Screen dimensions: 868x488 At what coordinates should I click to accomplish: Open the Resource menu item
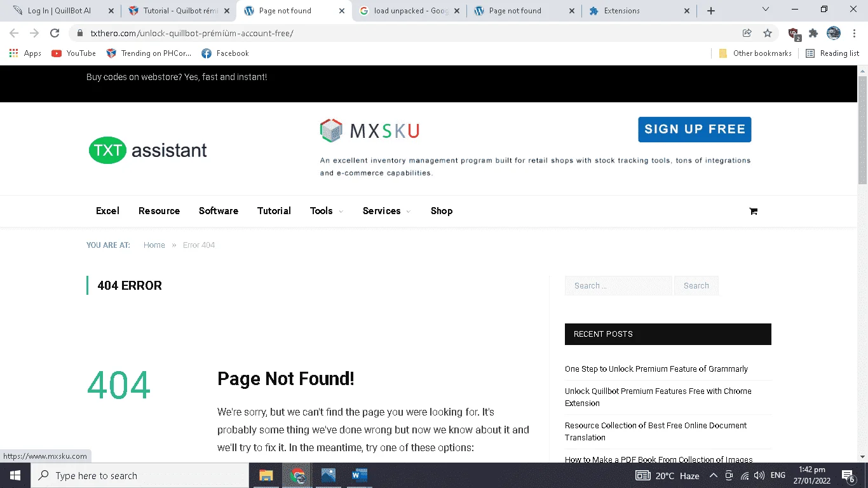(x=159, y=211)
